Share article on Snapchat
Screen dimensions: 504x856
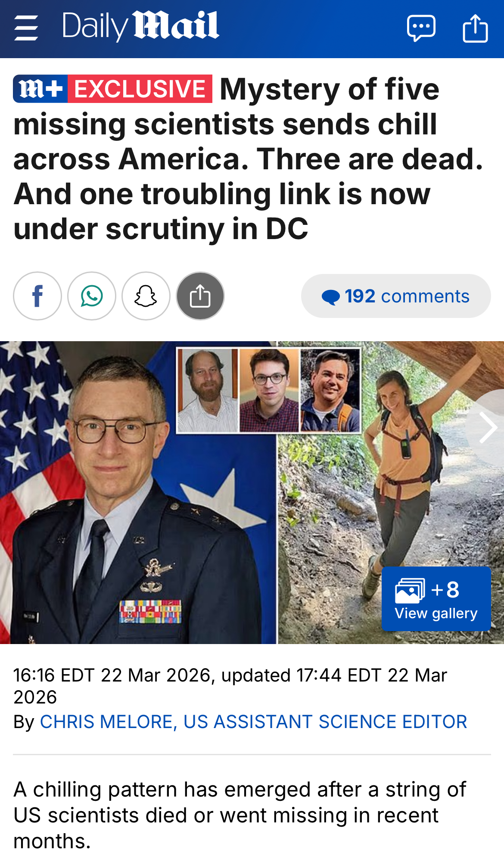point(146,296)
